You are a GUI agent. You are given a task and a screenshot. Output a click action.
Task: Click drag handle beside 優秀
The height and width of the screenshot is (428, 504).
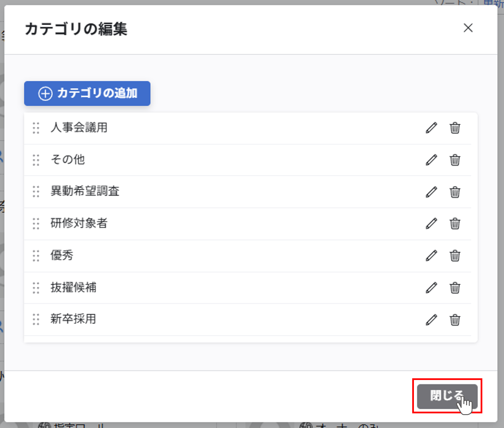pos(36,256)
